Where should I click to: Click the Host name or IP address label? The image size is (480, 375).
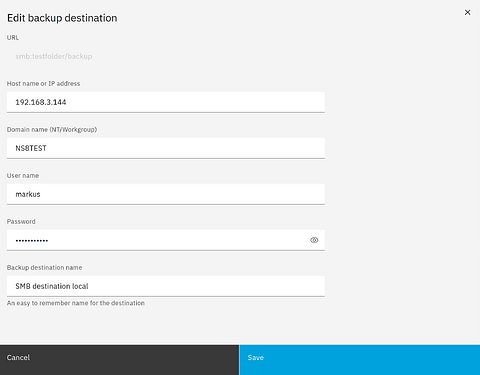click(43, 84)
